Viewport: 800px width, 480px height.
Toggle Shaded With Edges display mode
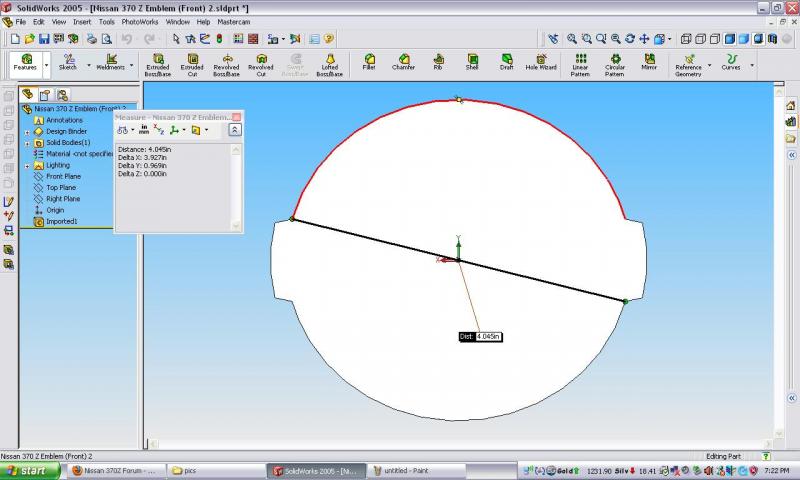[x=730, y=39]
